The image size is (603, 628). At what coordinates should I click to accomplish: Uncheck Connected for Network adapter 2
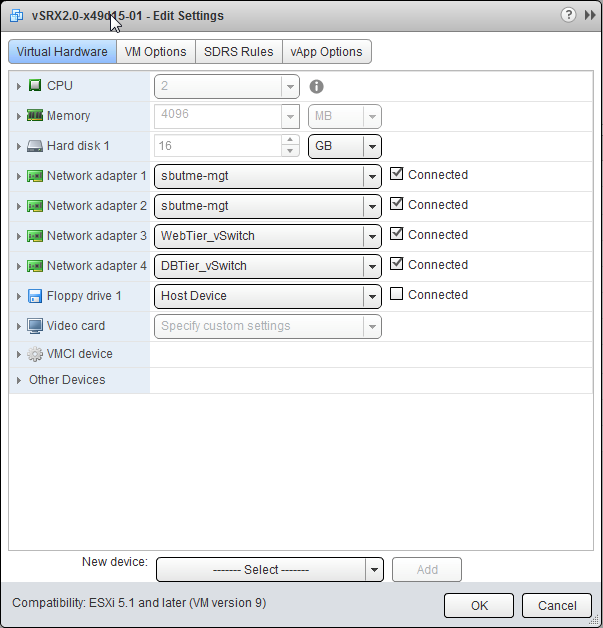pos(396,204)
